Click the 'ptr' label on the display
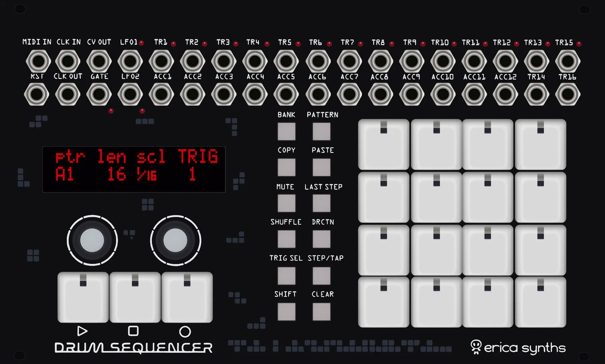This screenshot has height=364, width=605. (70, 157)
